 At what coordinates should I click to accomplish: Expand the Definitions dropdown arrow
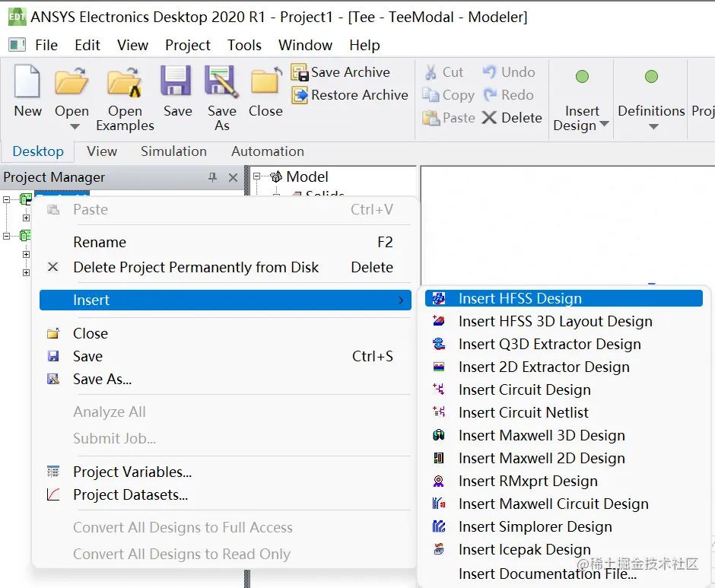click(653, 127)
